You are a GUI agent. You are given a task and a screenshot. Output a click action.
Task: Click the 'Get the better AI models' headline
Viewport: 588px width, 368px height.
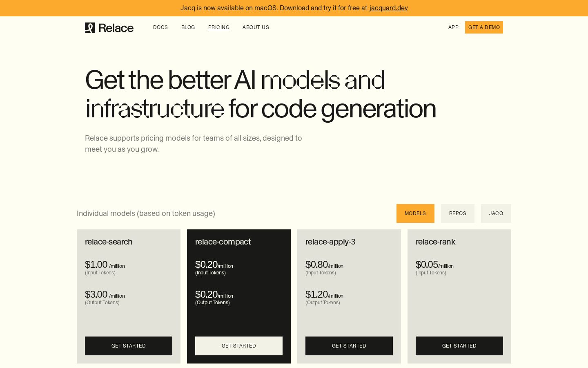click(x=261, y=94)
